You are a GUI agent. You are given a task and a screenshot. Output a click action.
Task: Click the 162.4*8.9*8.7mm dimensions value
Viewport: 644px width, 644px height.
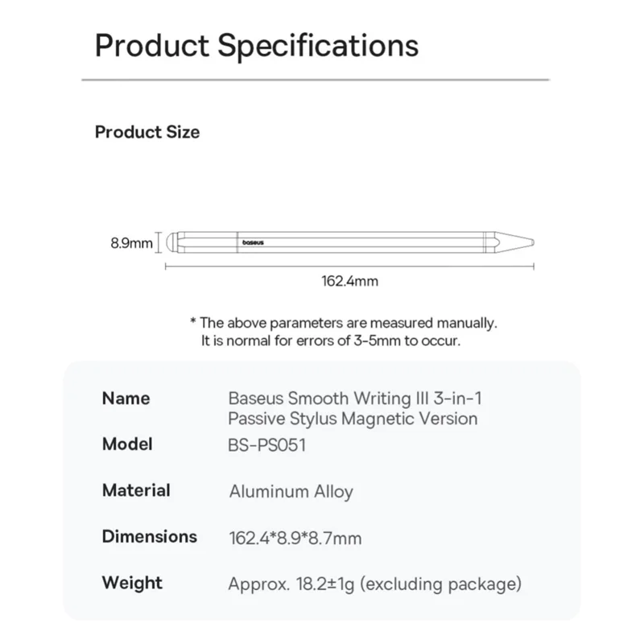click(295, 538)
